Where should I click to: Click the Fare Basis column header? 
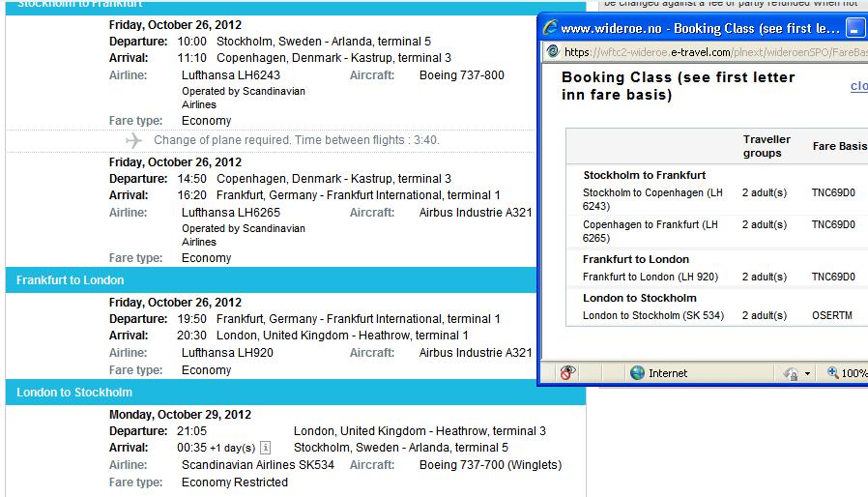[x=839, y=146]
